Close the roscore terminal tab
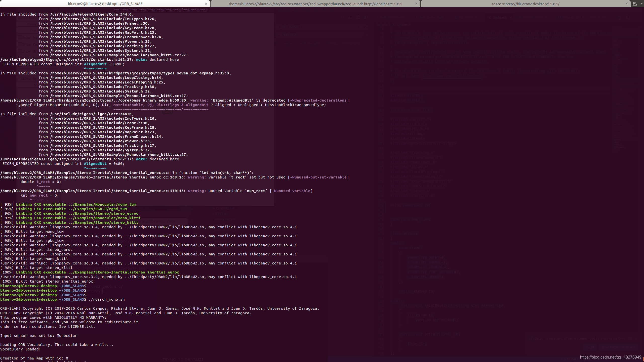The height and width of the screenshot is (362, 644). [626, 4]
